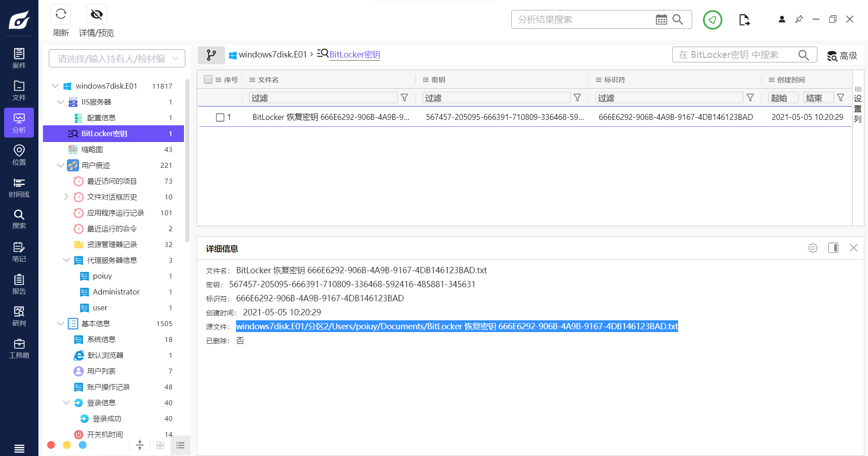Click the magnifier in 分析结果搜索 box
This screenshot has width=868, height=456.
pos(678,19)
